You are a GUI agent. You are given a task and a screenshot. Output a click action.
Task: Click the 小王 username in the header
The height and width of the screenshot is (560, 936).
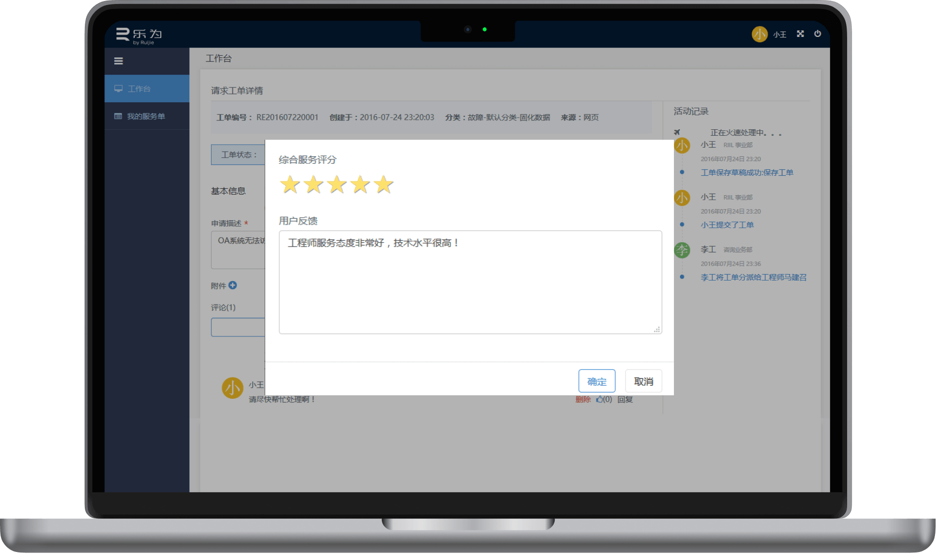pyautogui.click(x=780, y=34)
